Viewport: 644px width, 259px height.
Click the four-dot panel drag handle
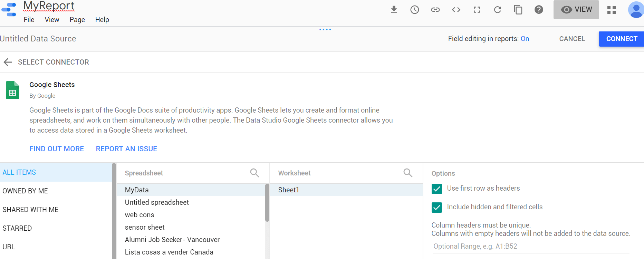pos(325,29)
